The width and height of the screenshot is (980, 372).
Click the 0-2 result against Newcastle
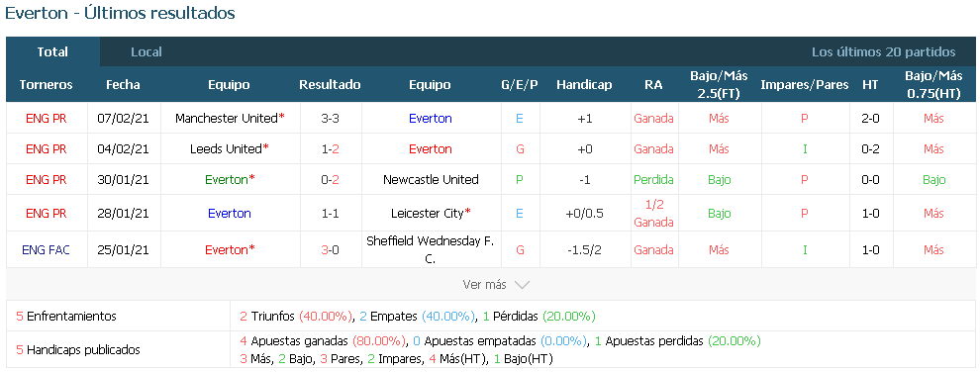[x=330, y=180]
